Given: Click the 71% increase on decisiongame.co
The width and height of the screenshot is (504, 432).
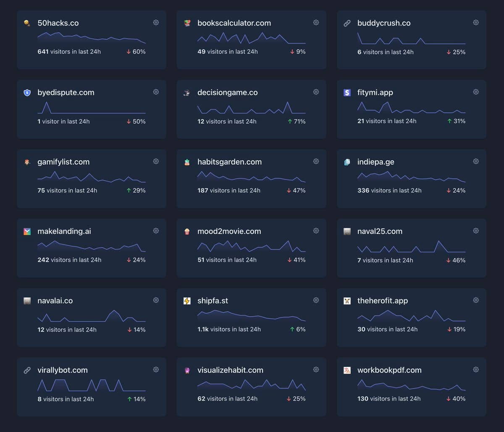Looking at the screenshot, I should click(x=297, y=121).
